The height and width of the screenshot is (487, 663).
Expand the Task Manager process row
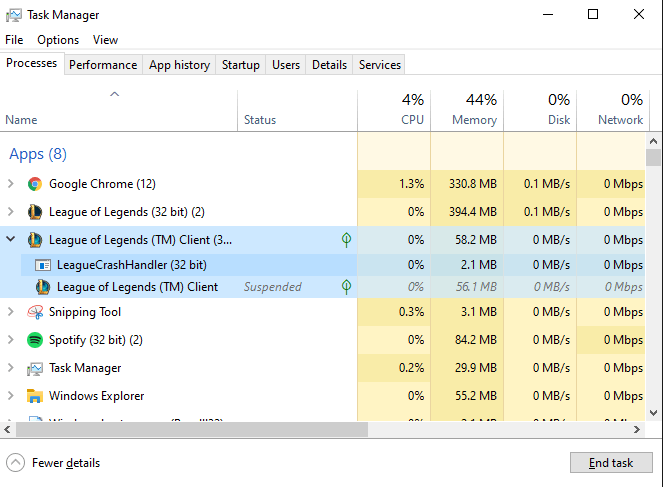[11, 367]
